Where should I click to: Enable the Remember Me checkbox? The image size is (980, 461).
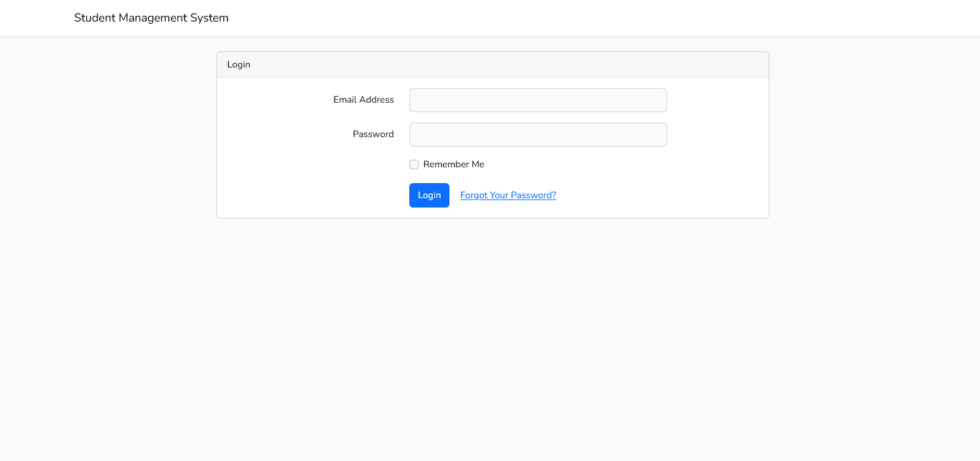[x=414, y=164]
